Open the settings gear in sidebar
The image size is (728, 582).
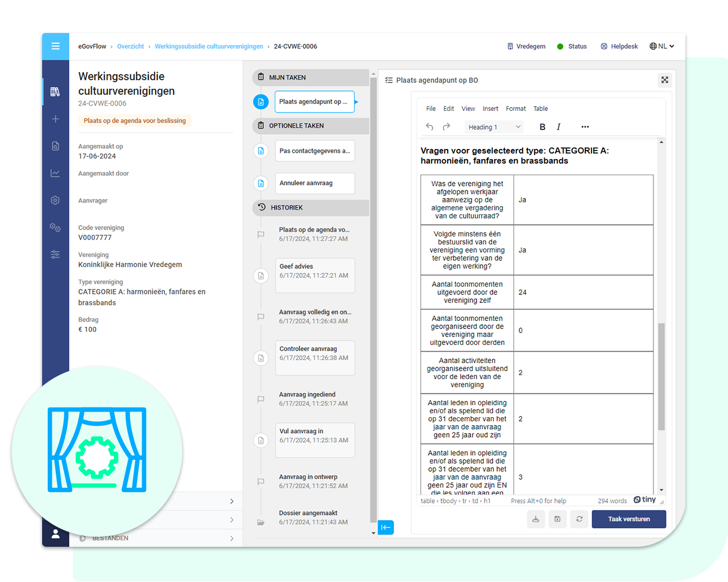pyautogui.click(x=55, y=200)
